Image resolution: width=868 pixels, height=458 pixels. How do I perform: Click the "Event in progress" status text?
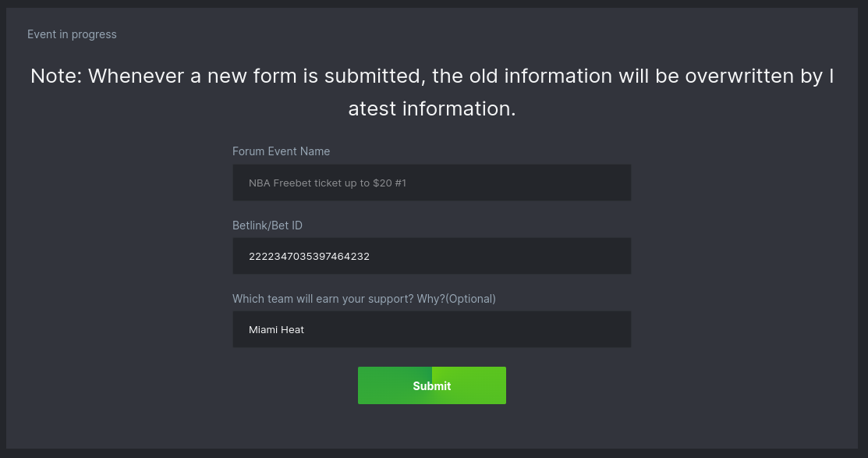tap(72, 34)
